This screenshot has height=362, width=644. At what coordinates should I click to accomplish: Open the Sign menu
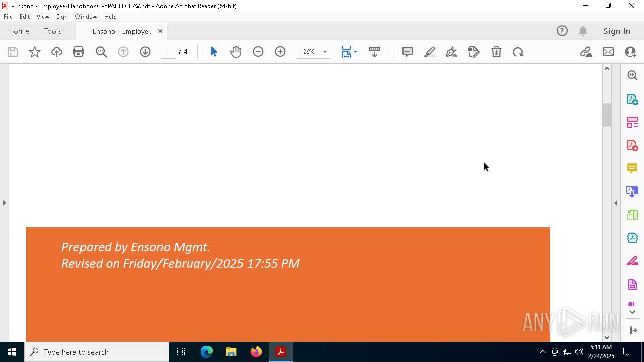62,17
